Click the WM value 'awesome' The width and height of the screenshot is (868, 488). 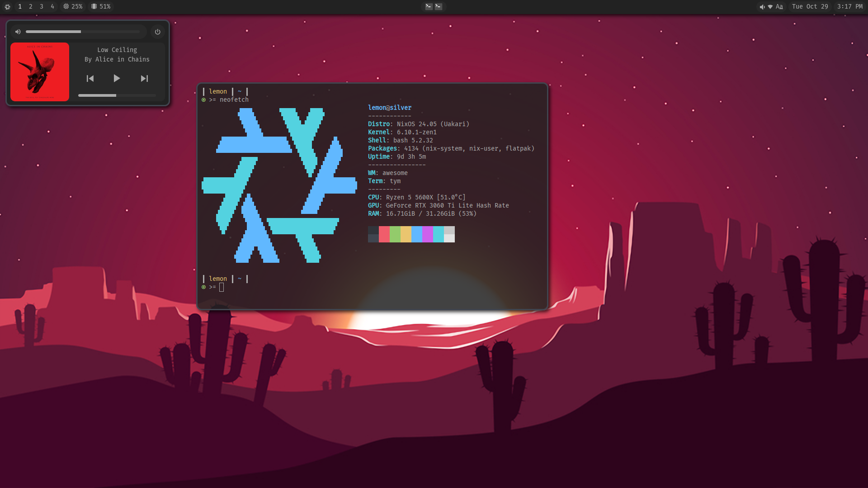(395, 173)
